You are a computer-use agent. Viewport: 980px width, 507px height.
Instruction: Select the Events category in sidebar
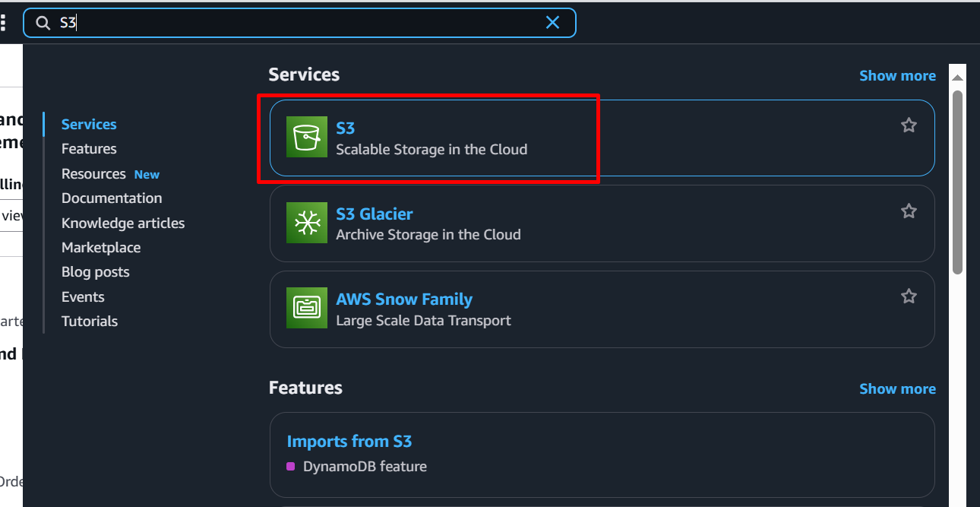[x=83, y=296]
